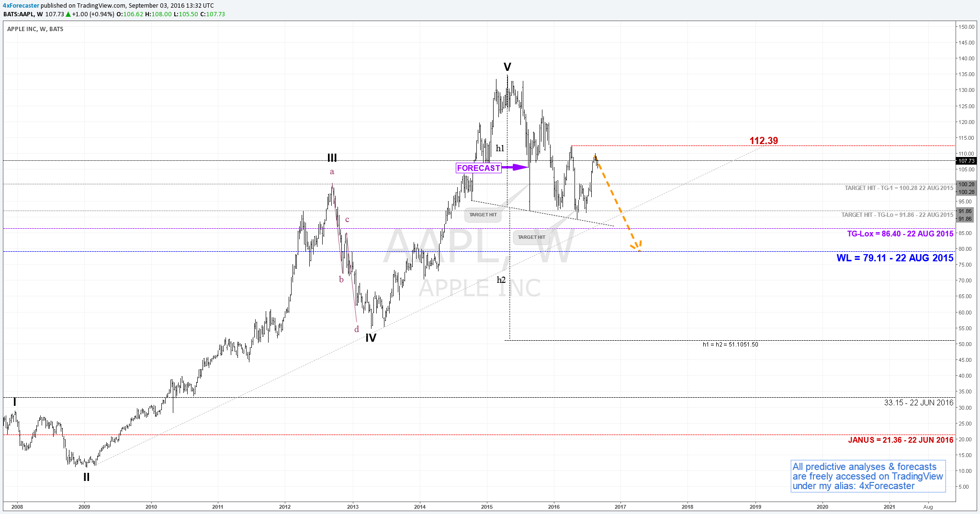Click the h2 height label

pos(501,280)
